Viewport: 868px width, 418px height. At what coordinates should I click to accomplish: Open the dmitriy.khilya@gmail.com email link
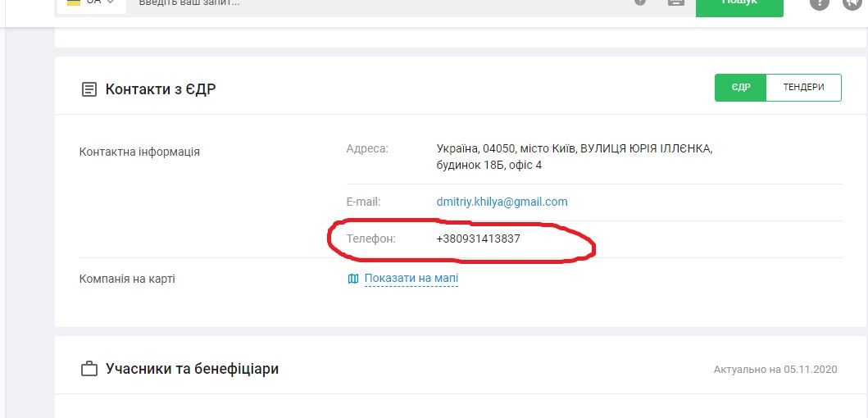click(x=502, y=202)
